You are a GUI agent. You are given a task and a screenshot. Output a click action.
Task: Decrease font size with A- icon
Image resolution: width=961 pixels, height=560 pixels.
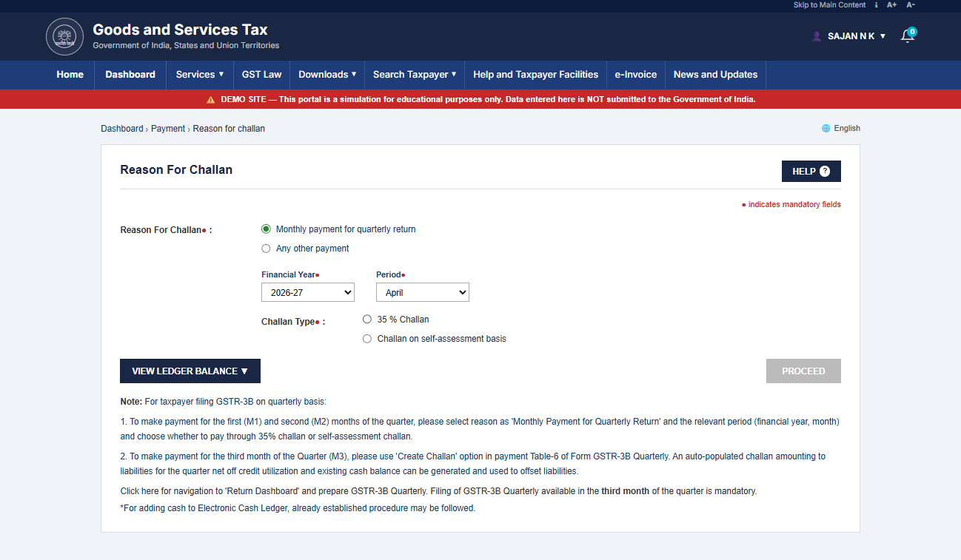coord(911,5)
